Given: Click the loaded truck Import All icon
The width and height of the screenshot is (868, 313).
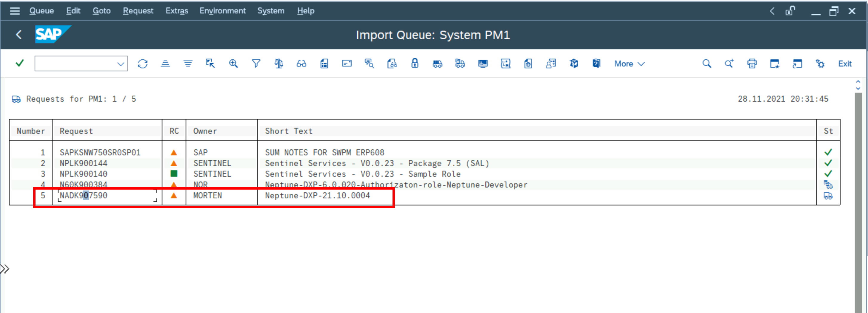Looking at the screenshot, I should tap(460, 63).
